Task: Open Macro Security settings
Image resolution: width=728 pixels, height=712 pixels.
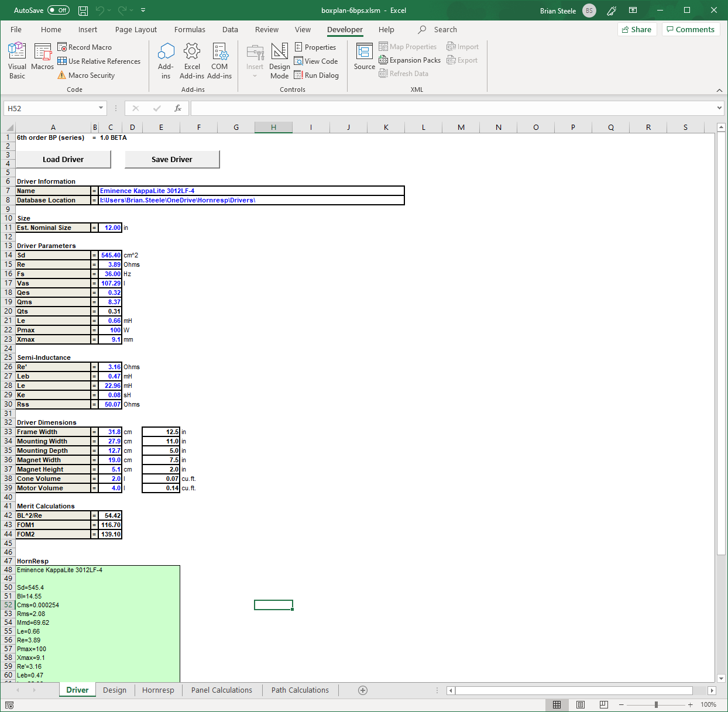Action: pyautogui.click(x=86, y=75)
